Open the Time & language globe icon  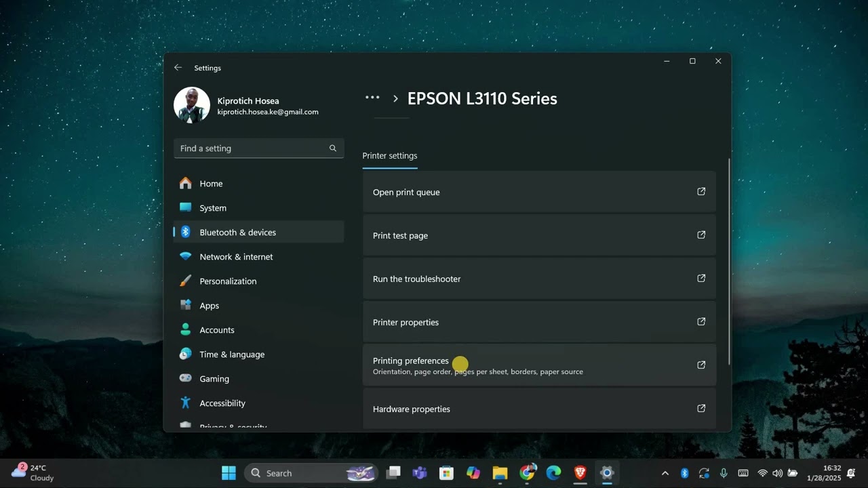point(185,354)
